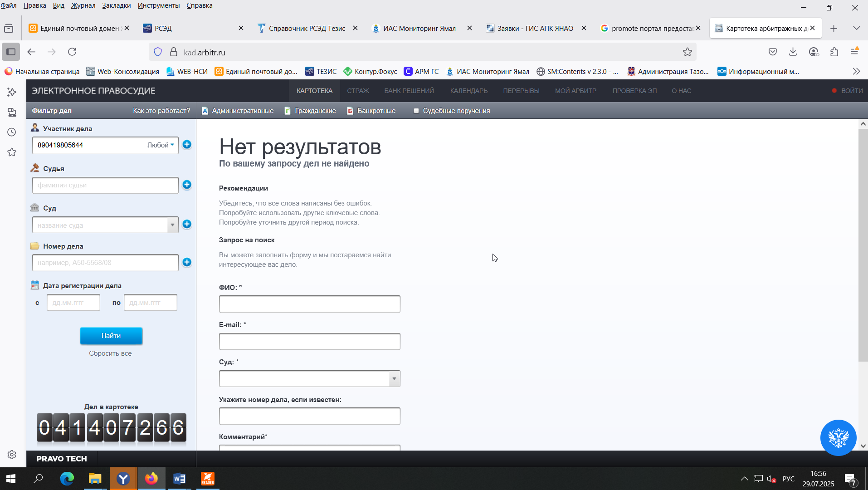Open the Файл menu
The image size is (868, 490).
point(8,5)
